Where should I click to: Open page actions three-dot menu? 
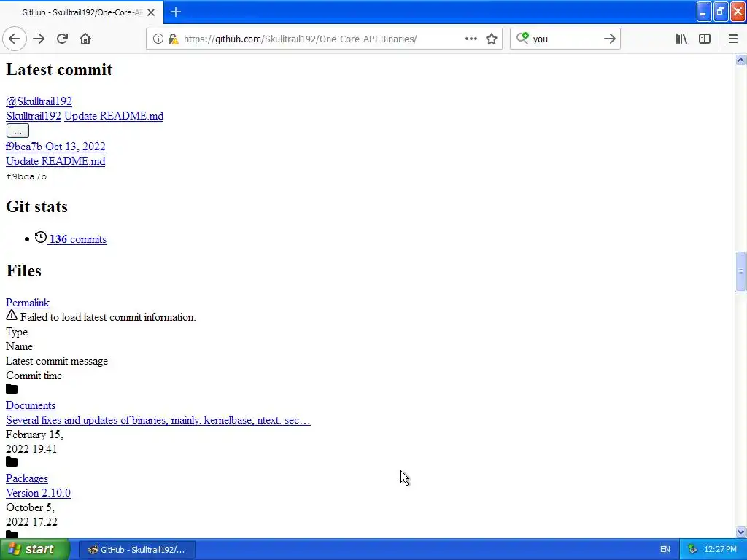471,39
